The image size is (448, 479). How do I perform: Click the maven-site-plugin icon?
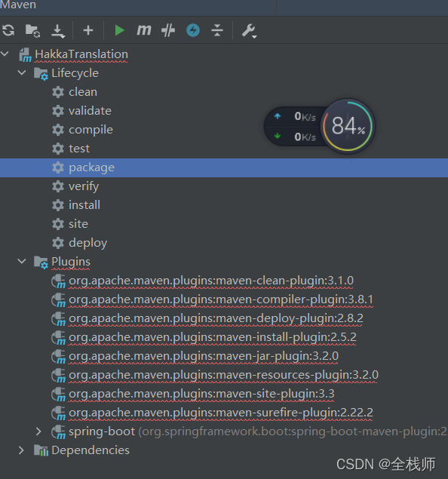pyautogui.click(x=58, y=395)
